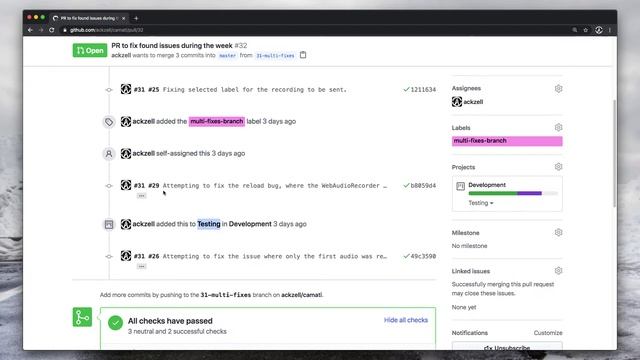640x360 pixels.
Task: Click the Development progress bar
Action: click(x=513, y=193)
